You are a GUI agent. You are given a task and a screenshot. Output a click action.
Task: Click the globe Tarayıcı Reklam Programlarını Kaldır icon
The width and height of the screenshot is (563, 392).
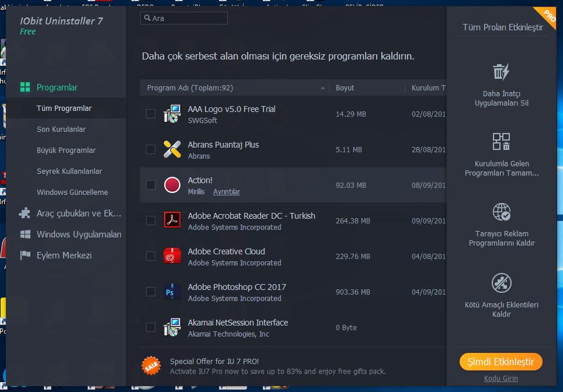[x=501, y=212]
